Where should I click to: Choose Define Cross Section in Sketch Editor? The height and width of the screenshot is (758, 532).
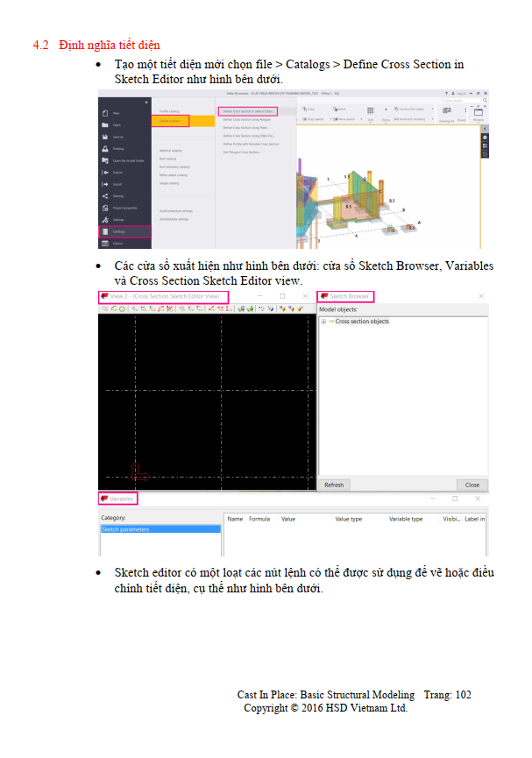(x=249, y=112)
